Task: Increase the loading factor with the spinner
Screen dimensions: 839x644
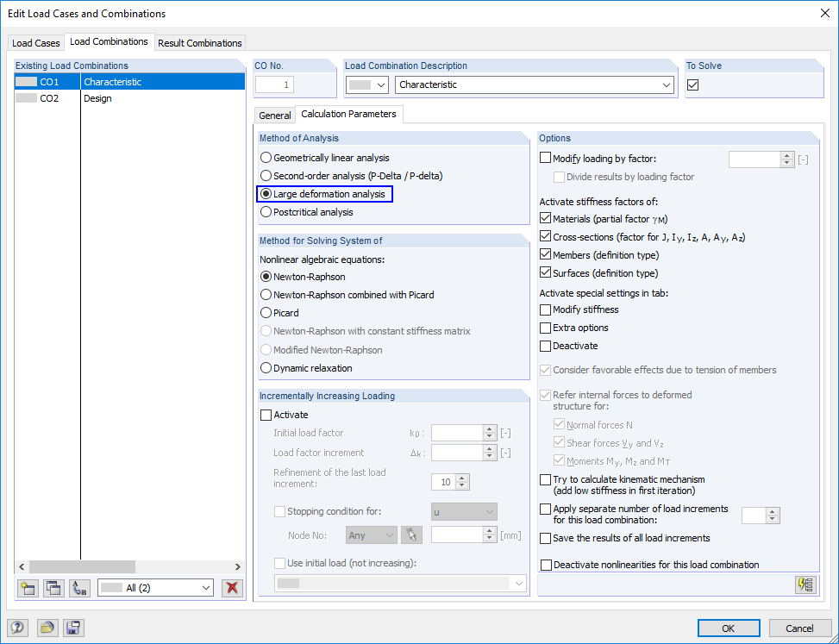Action: point(786,156)
